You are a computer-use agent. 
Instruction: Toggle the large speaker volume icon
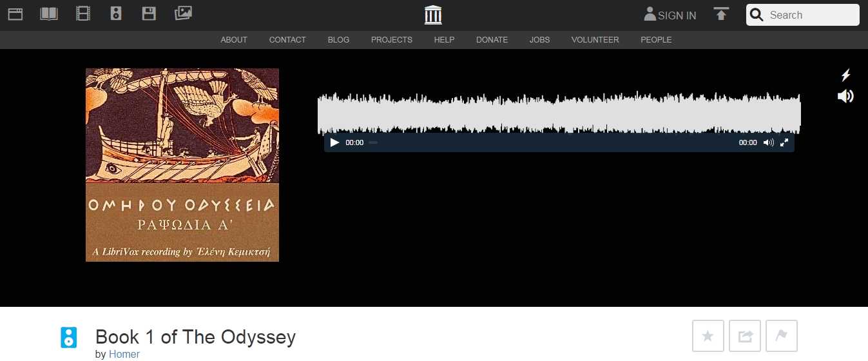[845, 97]
